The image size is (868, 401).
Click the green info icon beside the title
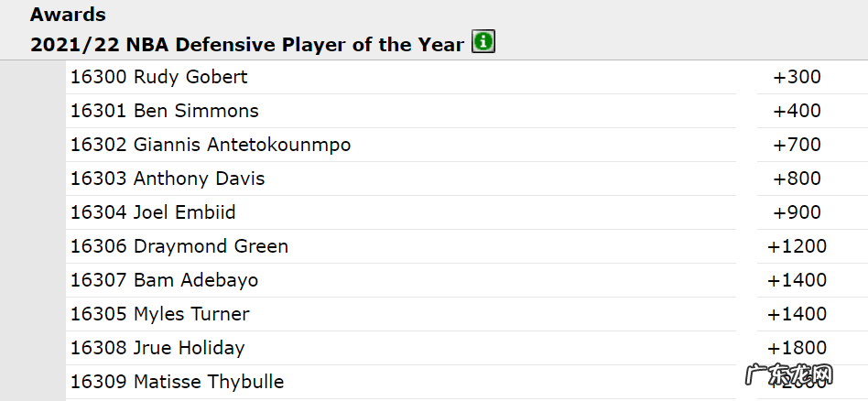(483, 42)
